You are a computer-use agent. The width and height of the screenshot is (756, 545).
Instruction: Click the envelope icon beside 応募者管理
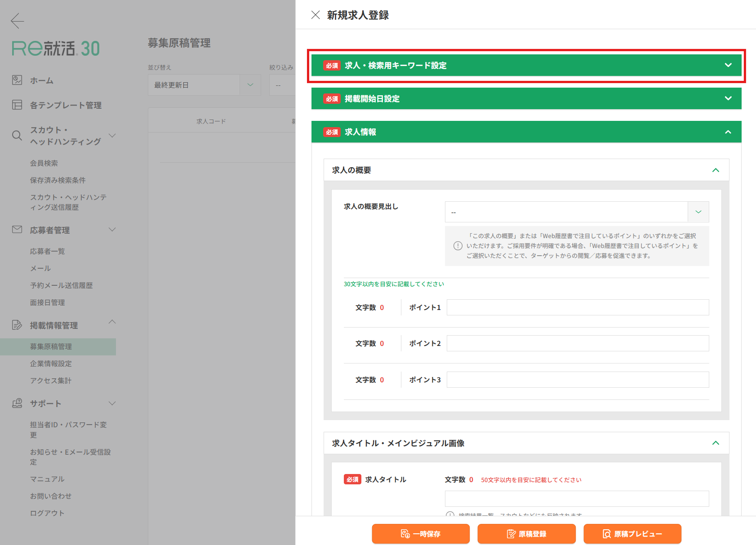pos(17,230)
